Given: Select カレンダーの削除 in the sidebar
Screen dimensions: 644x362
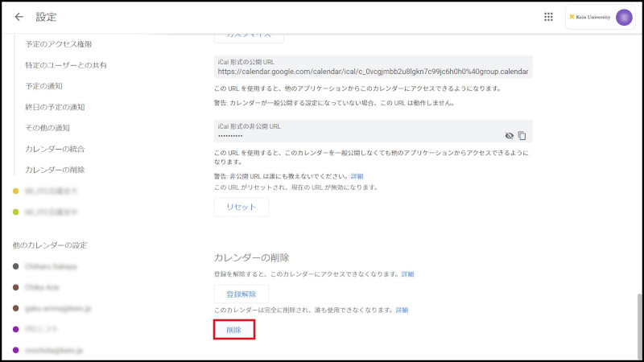Looking at the screenshot, I should coord(55,170).
